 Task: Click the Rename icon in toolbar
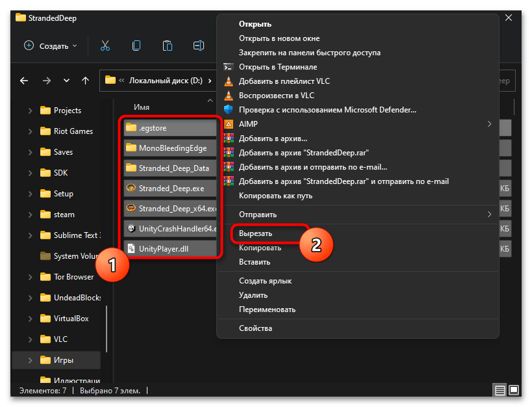click(199, 46)
